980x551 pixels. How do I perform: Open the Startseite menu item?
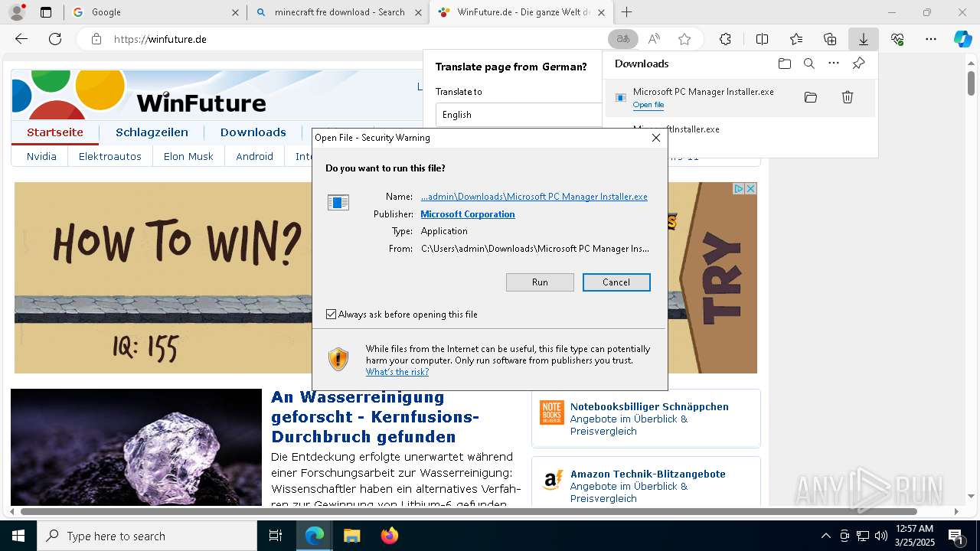(55, 132)
